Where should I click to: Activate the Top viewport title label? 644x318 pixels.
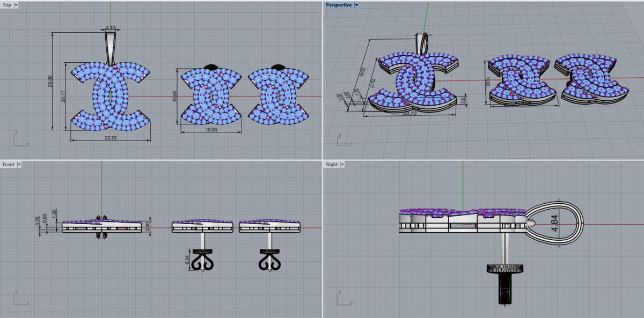point(7,5)
